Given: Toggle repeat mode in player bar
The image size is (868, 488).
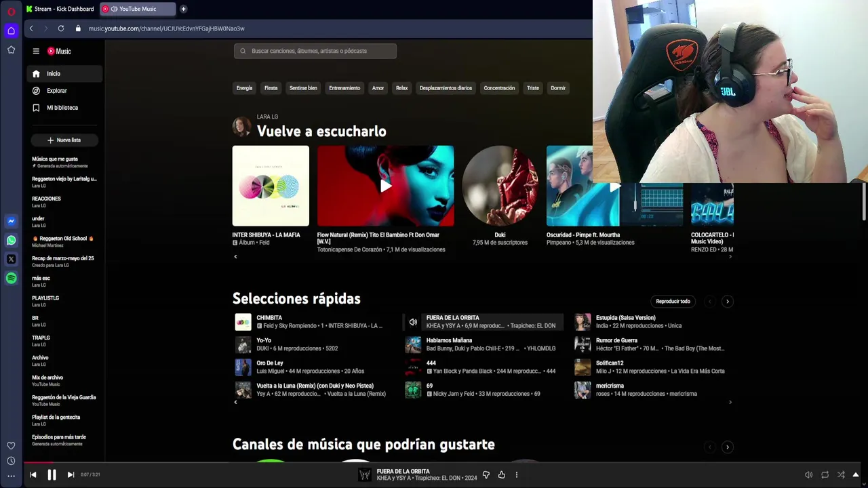Looking at the screenshot, I should point(825,475).
